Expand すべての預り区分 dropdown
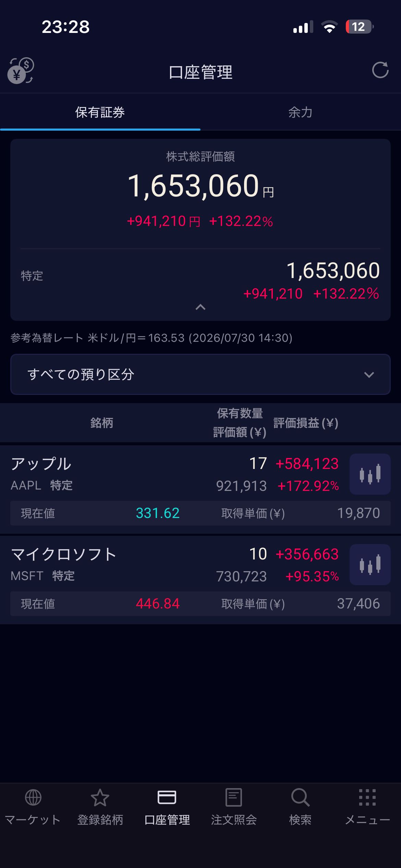 point(200,374)
